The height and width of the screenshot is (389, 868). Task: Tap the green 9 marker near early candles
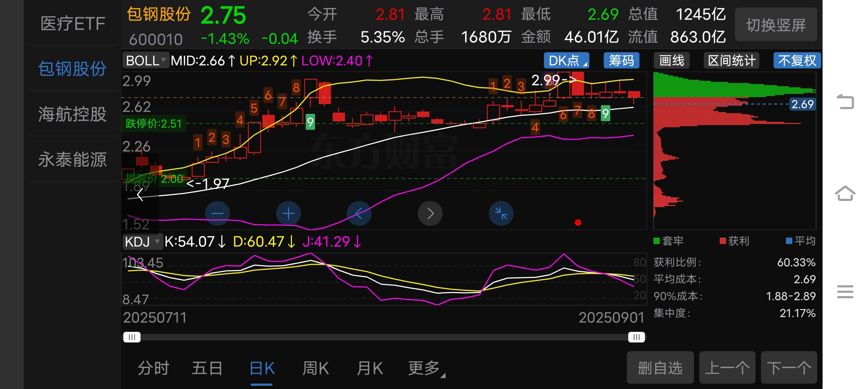310,122
